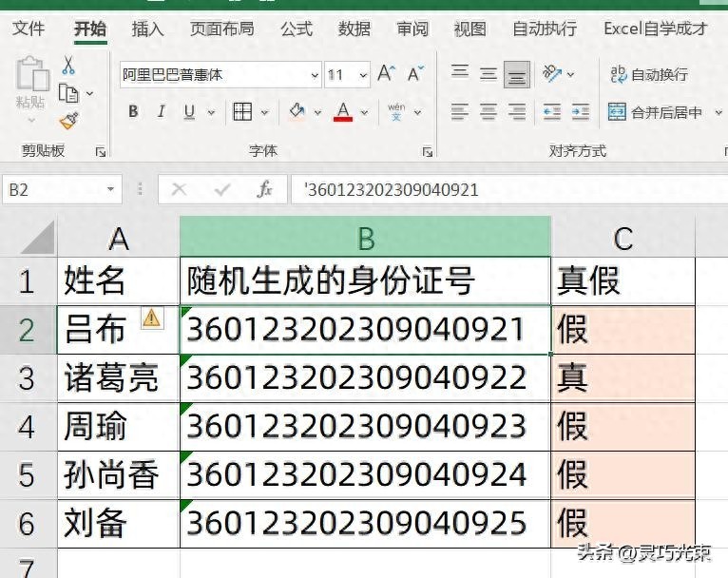728x578 pixels.
Task: Click the Format Painter brush icon
Action: point(68,121)
